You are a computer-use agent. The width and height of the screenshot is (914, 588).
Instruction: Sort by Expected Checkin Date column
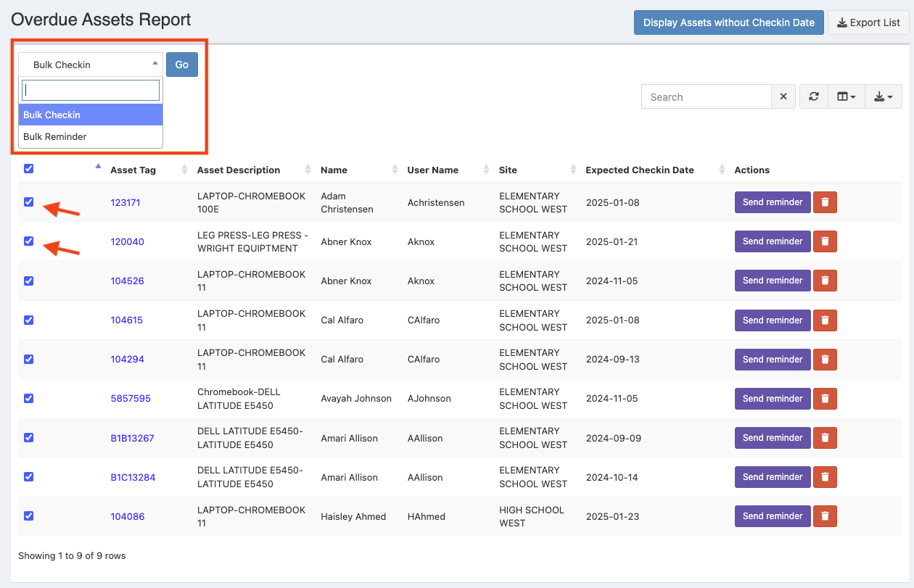coord(639,170)
